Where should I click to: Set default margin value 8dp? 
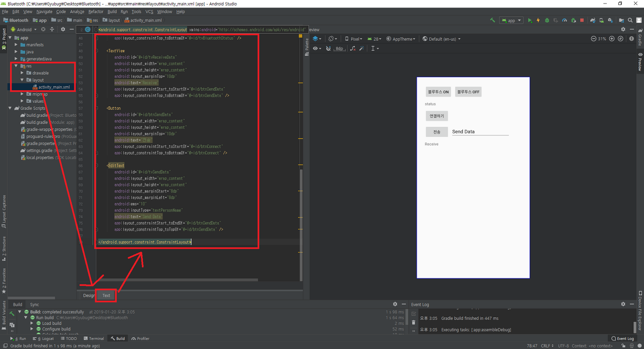pyautogui.click(x=340, y=48)
